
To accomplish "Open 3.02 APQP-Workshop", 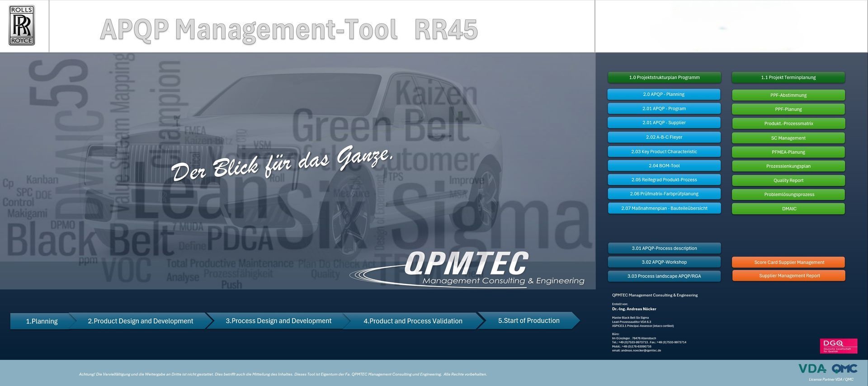I will 664,262.
